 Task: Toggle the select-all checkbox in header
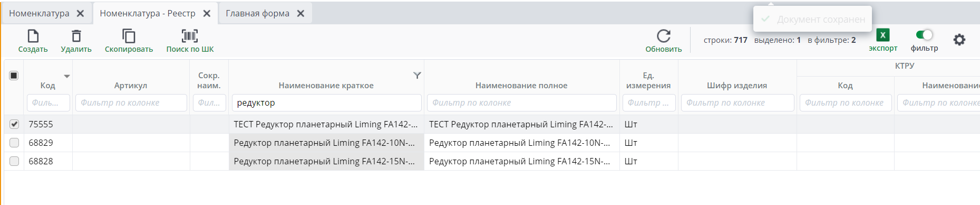pyautogui.click(x=14, y=76)
